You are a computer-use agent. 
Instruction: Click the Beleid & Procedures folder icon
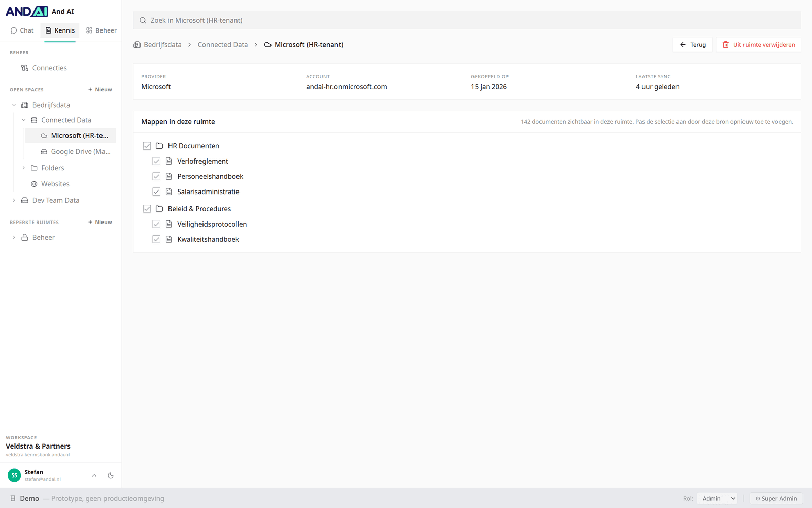pos(159,209)
